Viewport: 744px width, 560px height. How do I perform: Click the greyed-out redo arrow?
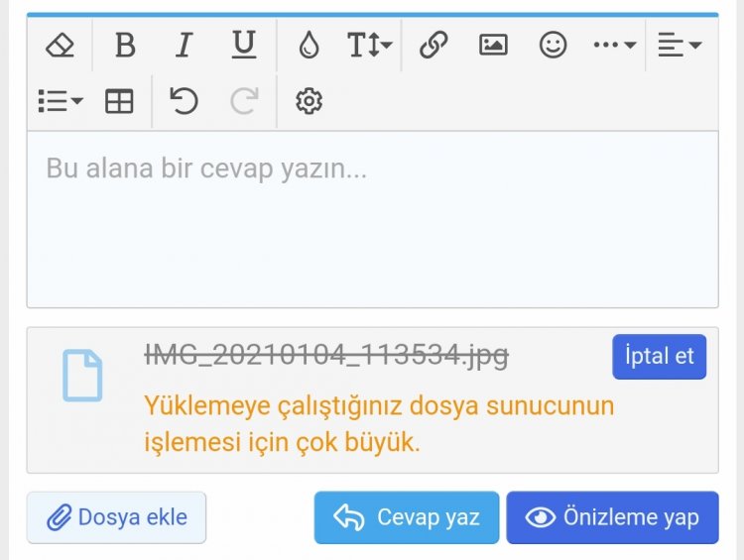point(244,101)
